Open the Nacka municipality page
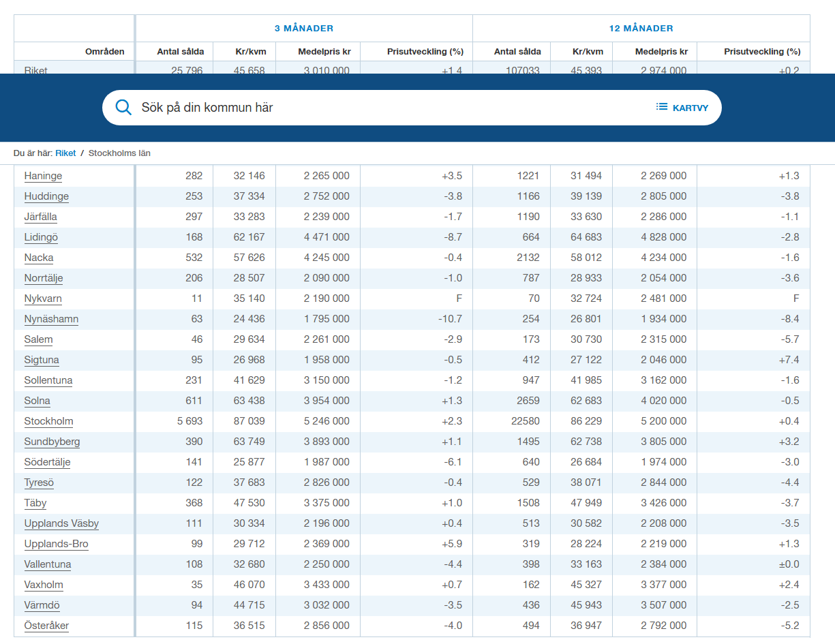835x644 pixels. pyautogui.click(x=39, y=258)
